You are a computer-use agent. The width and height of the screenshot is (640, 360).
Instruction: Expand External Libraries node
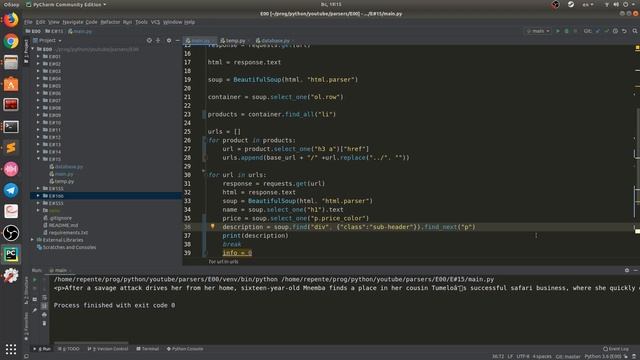pos(33,240)
